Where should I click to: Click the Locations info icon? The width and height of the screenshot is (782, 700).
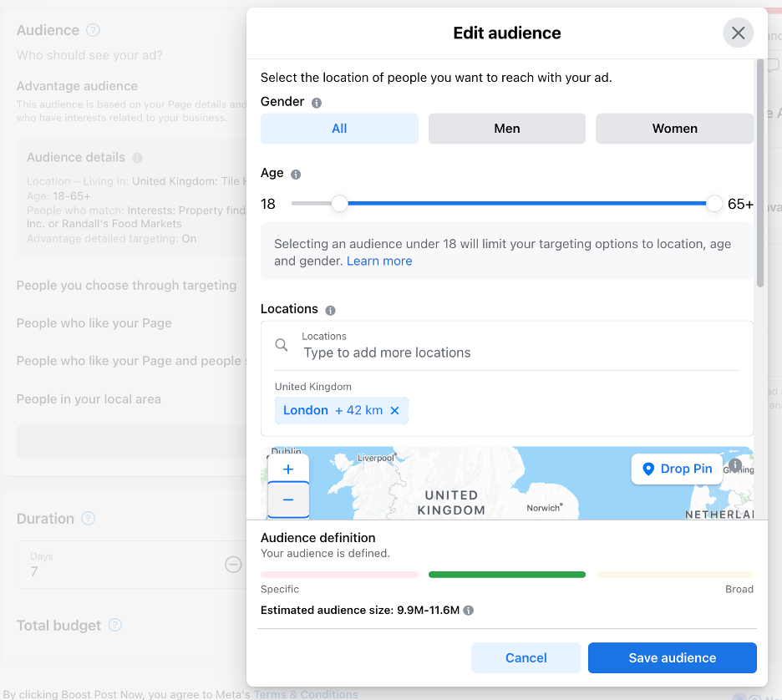[330, 310]
